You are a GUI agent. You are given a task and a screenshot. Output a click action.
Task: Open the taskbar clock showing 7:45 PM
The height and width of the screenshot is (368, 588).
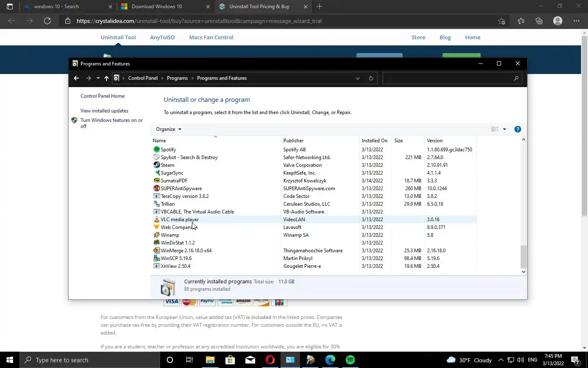[x=553, y=360]
